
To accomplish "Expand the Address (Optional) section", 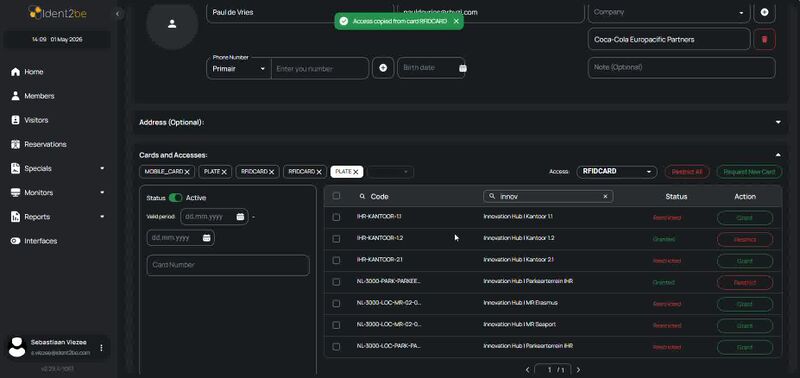I will click(778, 122).
